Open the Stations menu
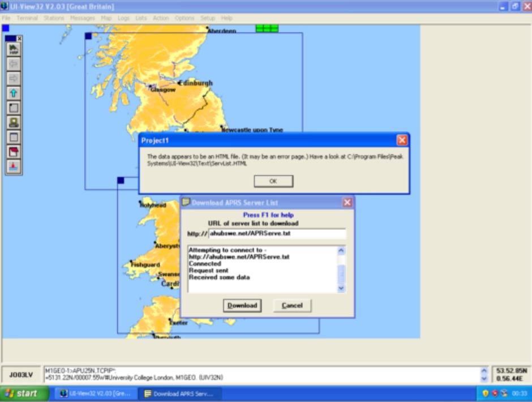Viewport: 532px width, 402px height. point(54,18)
